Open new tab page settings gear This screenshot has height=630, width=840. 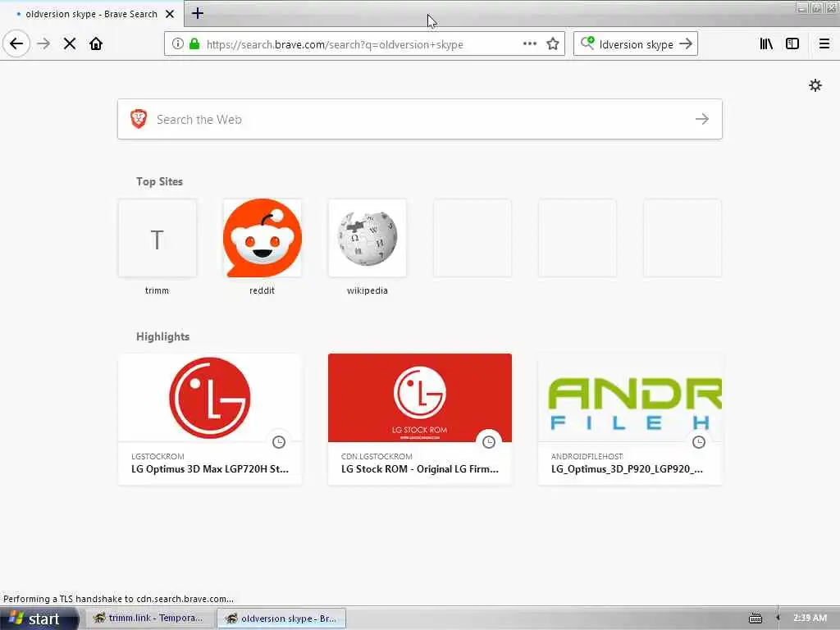(x=815, y=85)
